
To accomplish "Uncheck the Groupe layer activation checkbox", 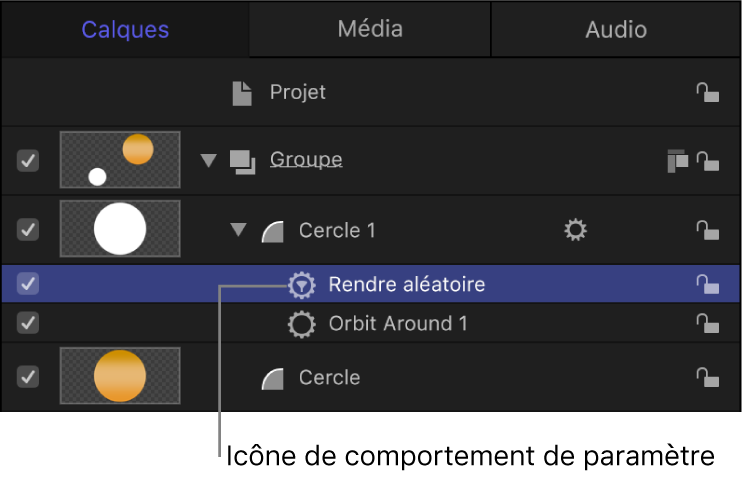I will pos(29,160).
